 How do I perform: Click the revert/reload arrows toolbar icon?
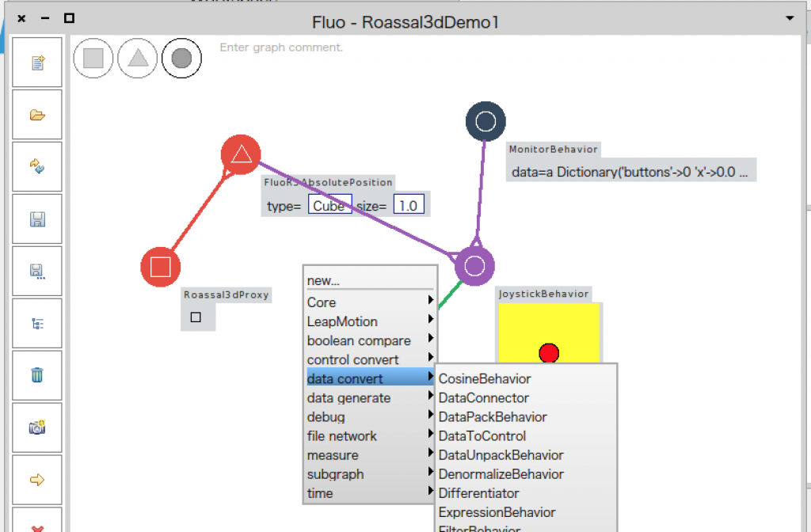(x=37, y=167)
